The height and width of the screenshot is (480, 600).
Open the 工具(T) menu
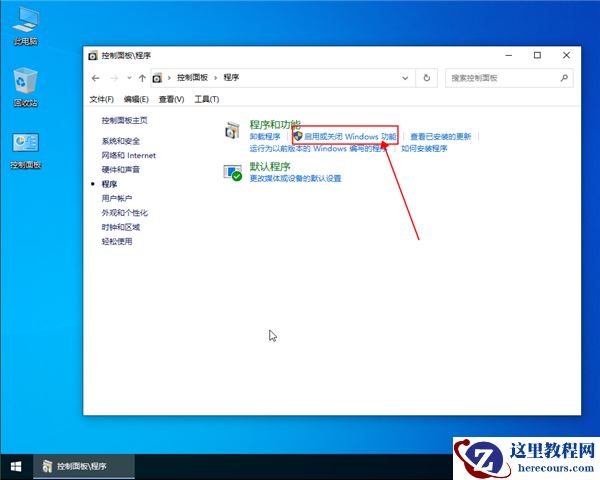pos(207,100)
